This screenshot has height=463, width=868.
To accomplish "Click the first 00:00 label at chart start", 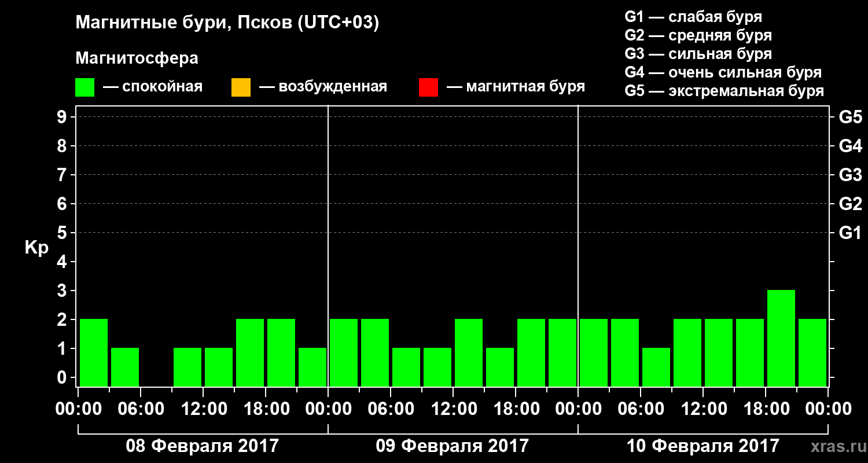I will click(x=78, y=409).
